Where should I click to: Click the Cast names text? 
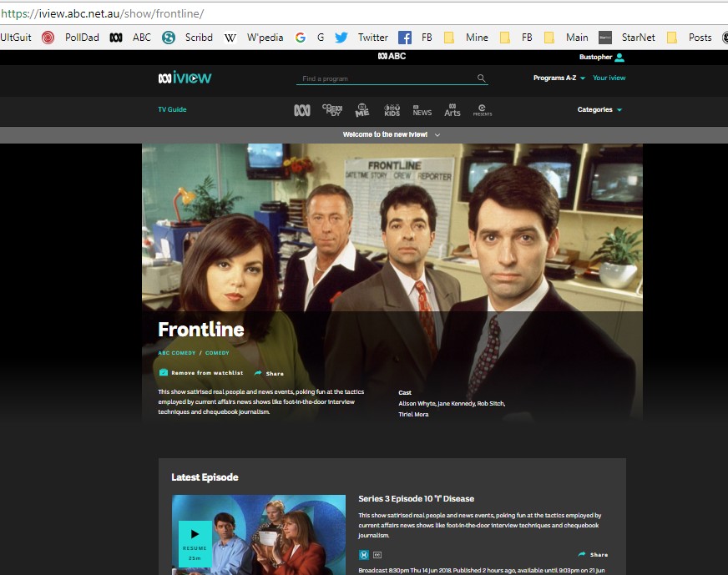452,409
